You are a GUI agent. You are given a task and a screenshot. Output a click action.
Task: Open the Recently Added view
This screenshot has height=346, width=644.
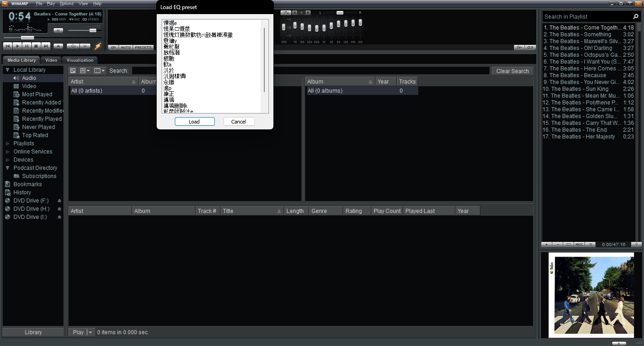(x=41, y=103)
